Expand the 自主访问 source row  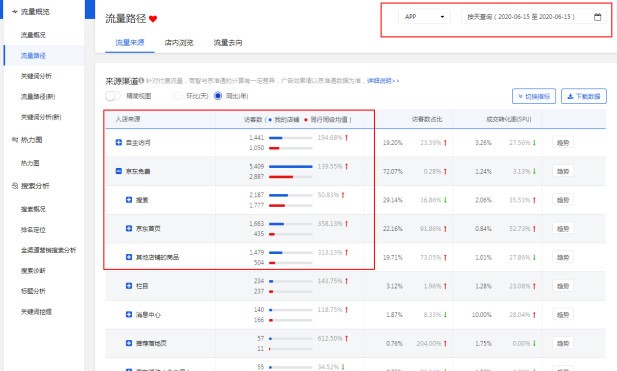[x=118, y=142]
